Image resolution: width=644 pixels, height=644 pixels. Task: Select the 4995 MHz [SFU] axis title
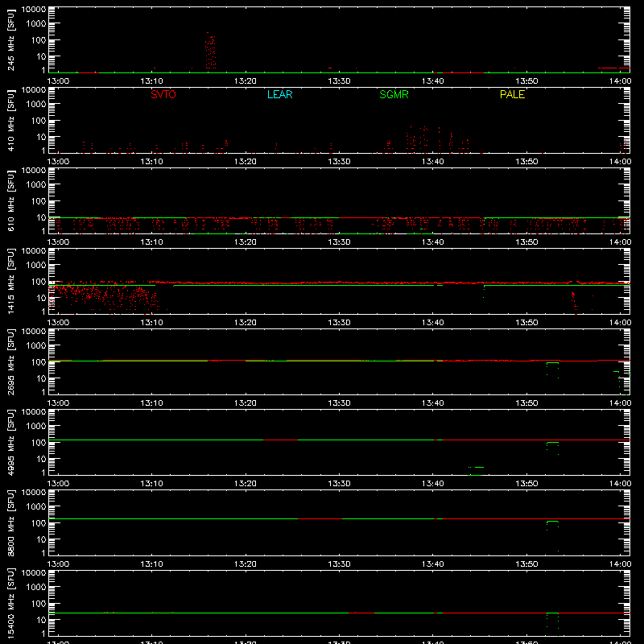tap(10, 442)
